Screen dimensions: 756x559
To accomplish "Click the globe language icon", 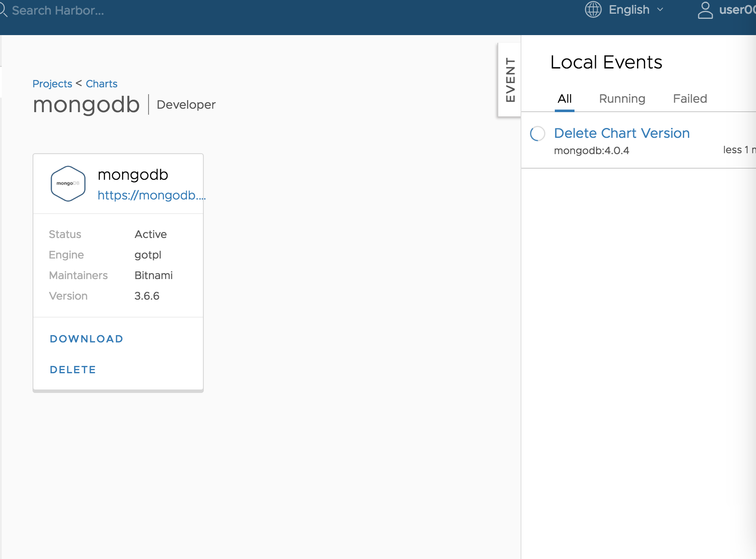I will click(592, 9).
